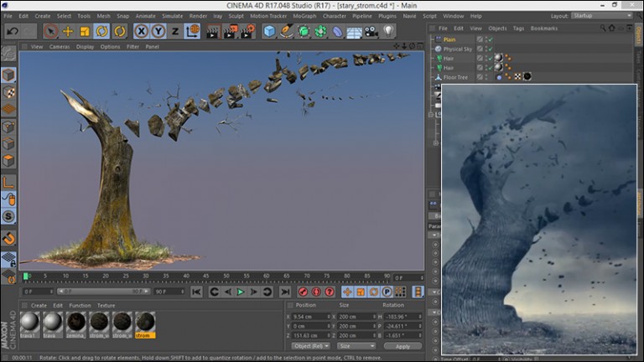Viewport: 644px width, 362px height.
Task: Open the Floor environment icon
Action: pos(354,32)
